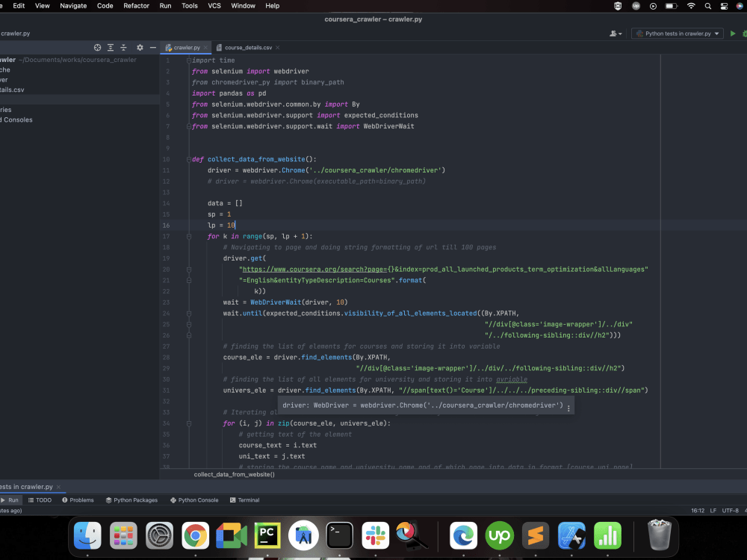Screen dimensions: 747x560
Task: Close the course_details.csv editor tab
Action: [x=278, y=48]
